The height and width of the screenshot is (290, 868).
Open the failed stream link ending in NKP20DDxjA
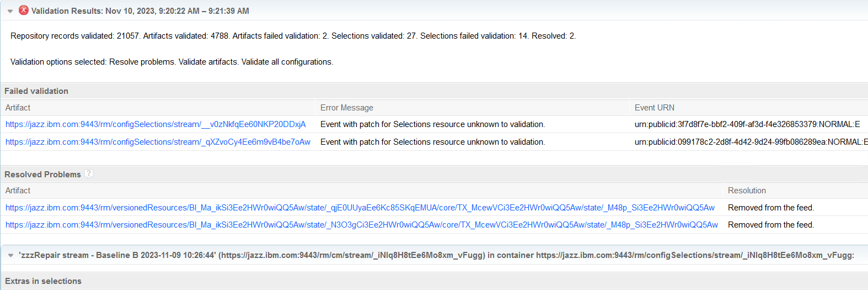tap(156, 124)
